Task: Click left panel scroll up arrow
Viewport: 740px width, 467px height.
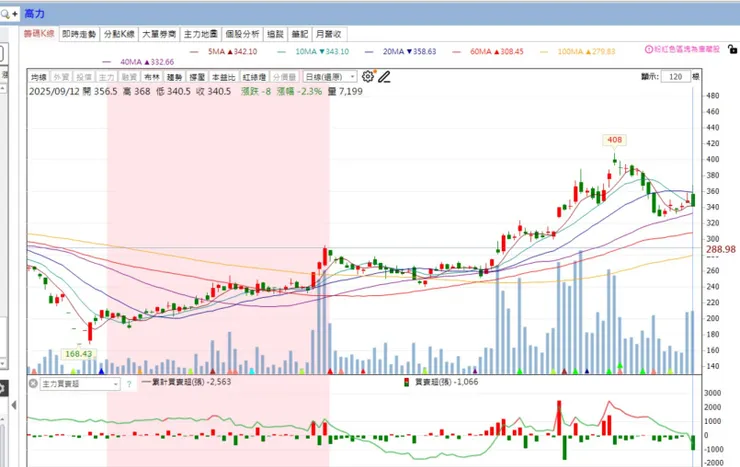Action: pos(2,89)
